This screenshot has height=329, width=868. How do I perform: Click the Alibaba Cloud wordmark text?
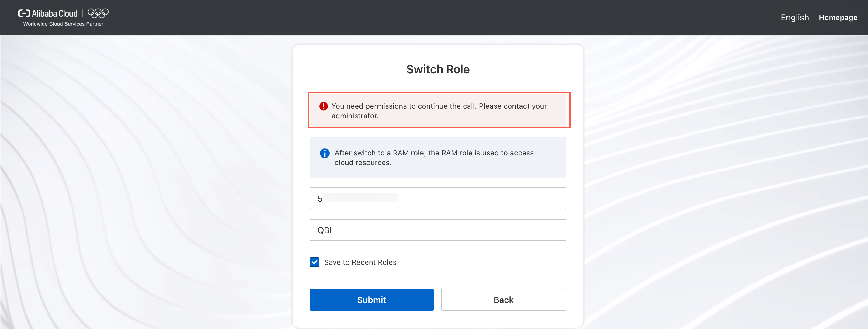coord(54,13)
